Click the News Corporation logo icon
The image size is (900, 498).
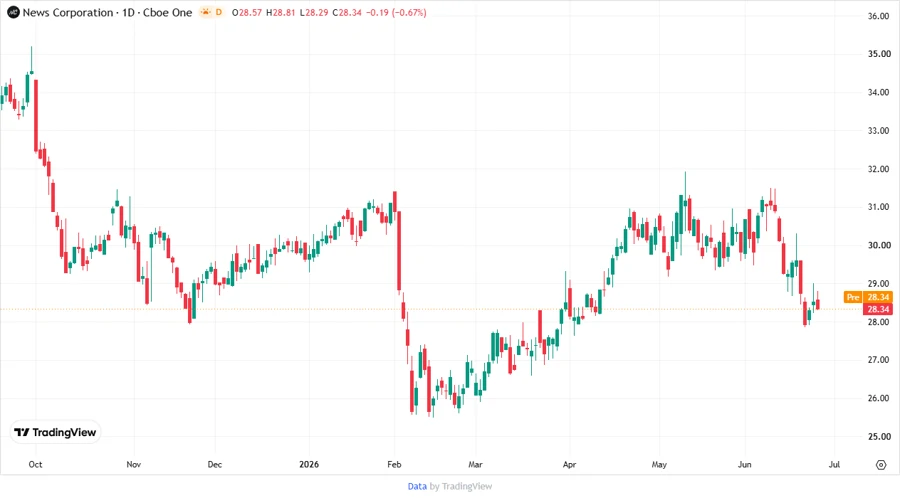click(13, 13)
